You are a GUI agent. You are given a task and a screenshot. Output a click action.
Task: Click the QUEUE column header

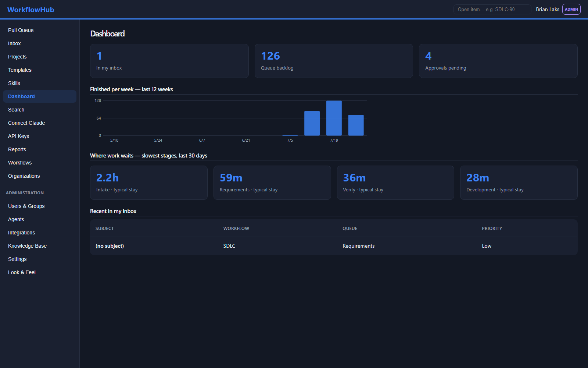[x=350, y=229]
